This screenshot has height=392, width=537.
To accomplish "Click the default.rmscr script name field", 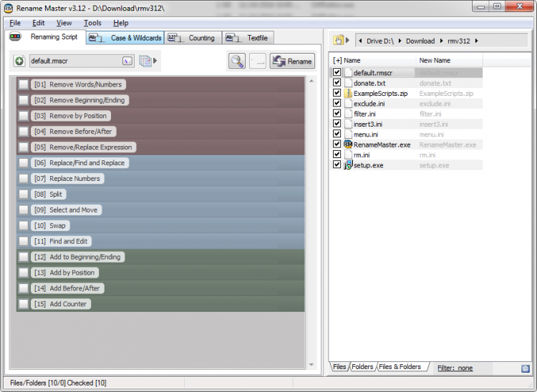I will pyautogui.click(x=82, y=62).
